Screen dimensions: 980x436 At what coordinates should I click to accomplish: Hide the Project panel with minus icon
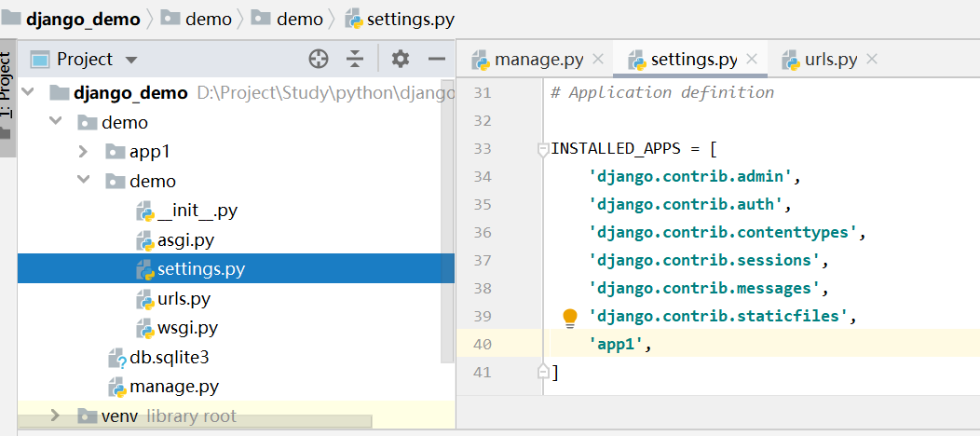436,60
